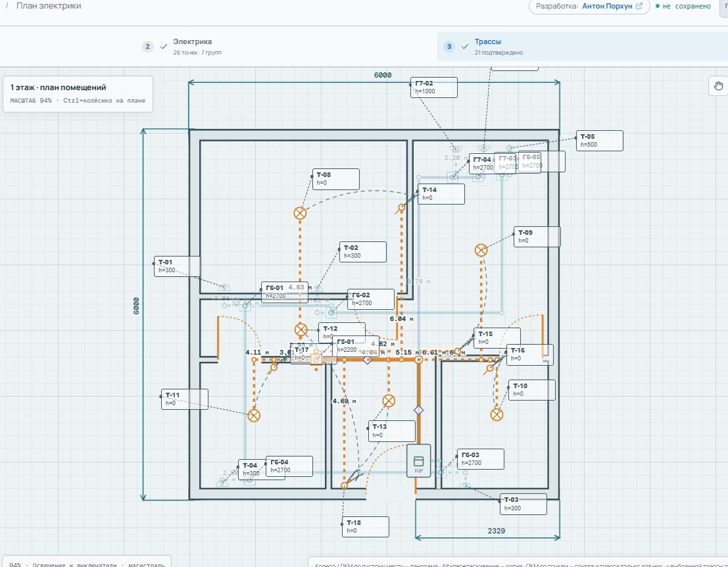Click the checkmark icon next to Электрика
Image resolution: width=728 pixels, height=567 pixels.
(x=164, y=47)
